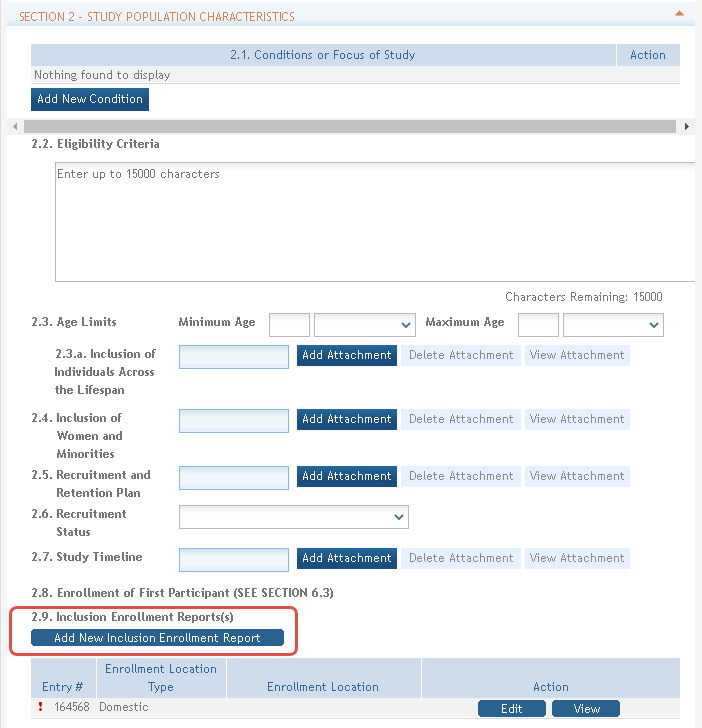Viewport: 702px width, 728px height.
Task: Open the Maximum Age unit dropdown
Action: tap(613, 325)
